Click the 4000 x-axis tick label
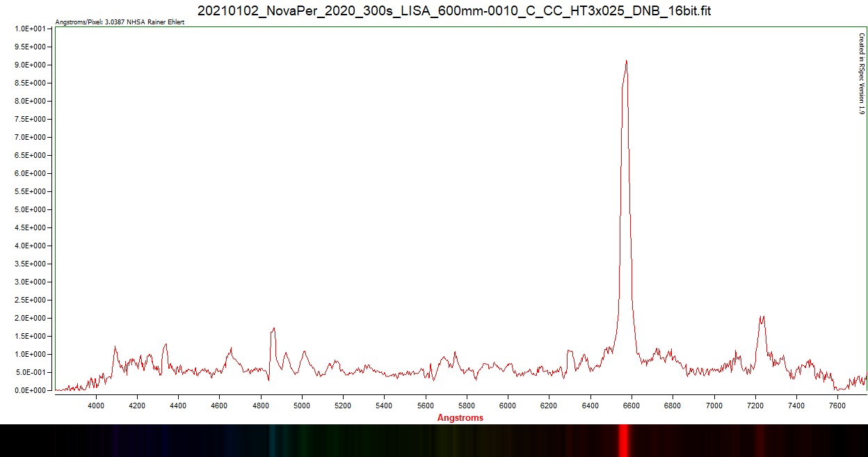 (x=96, y=405)
